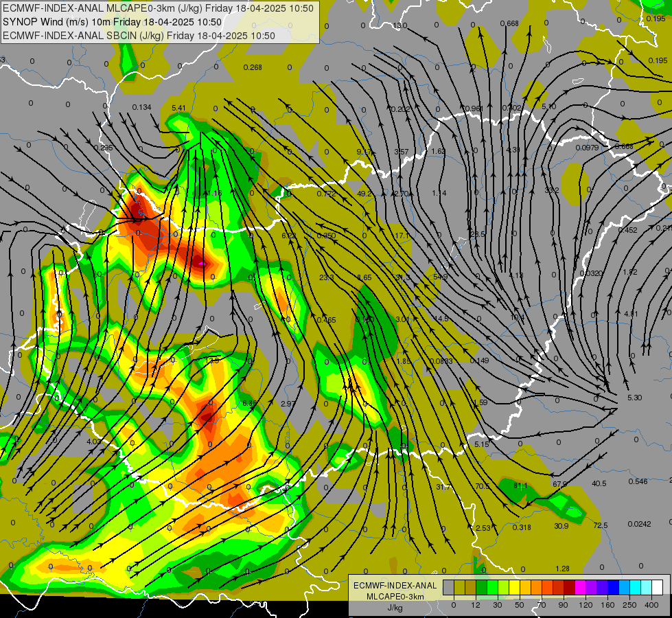Click the map value 5.30
Viewport: 672px width, 618px height.
pyautogui.click(x=634, y=398)
